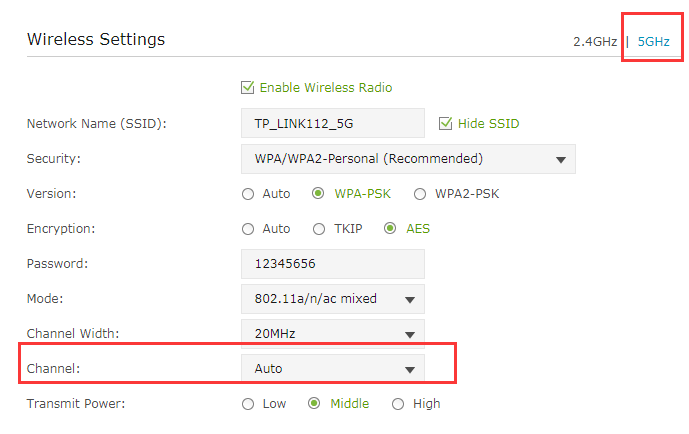The width and height of the screenshot is (689, 434).
Task: Open the Channel Width dropdown
Action: pos(333,333)
